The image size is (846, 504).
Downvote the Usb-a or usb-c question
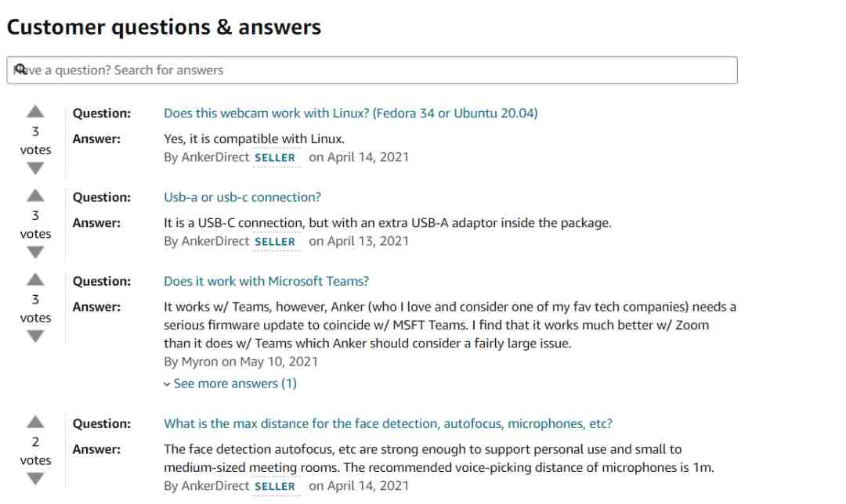pos(35,252)
